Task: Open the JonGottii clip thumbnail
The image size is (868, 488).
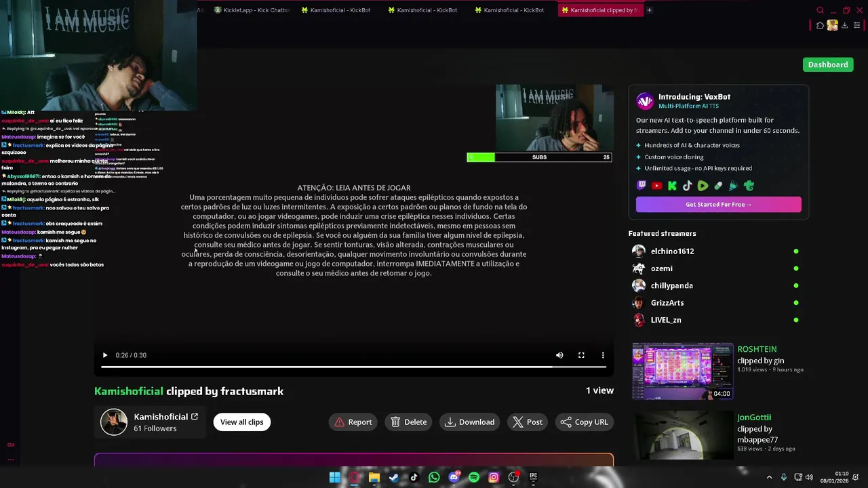Action: click(682, 435)
